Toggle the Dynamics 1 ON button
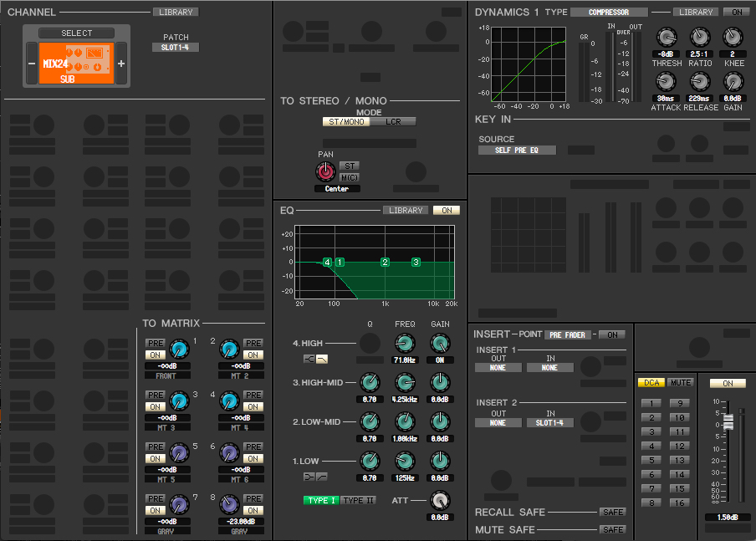 (x=737, y=12)
